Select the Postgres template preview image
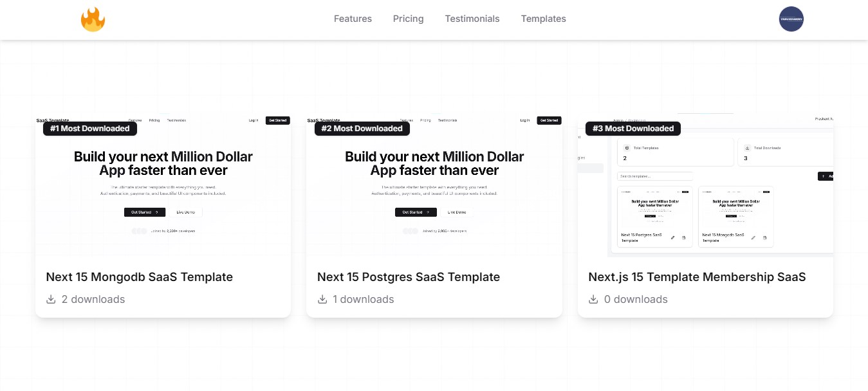This screenshot has height=391, width=868. pos(434,193)
